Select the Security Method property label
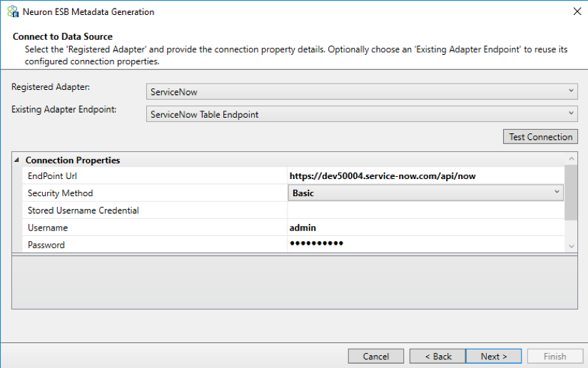 (x=60, y=193)
